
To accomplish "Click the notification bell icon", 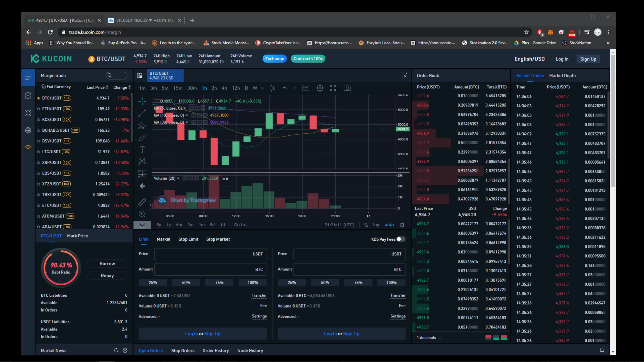I will click(x=602, y=350).
